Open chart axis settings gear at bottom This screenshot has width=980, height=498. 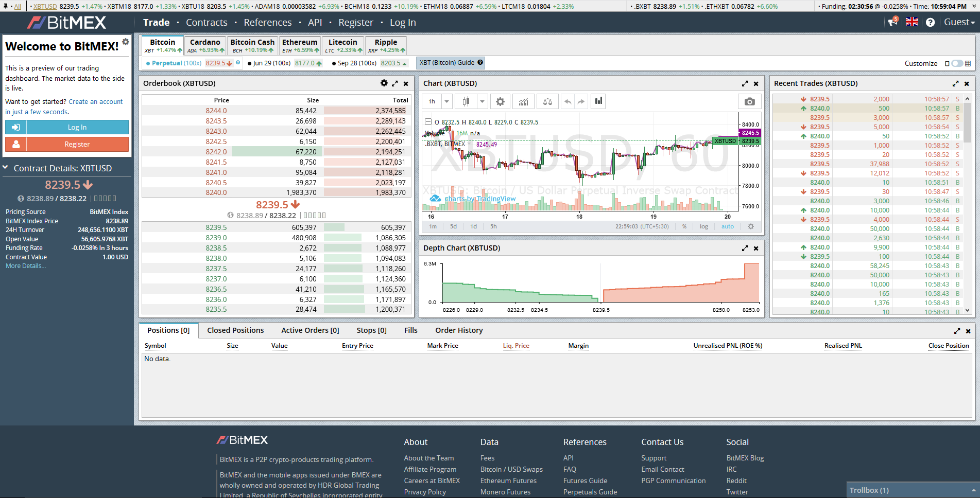[751, 226]
